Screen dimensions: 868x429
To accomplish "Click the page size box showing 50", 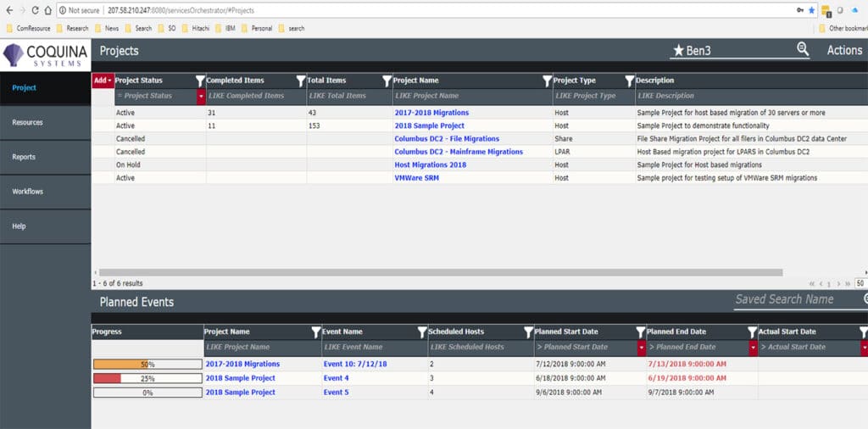I will pyautogui.click(x=860, y=283).
